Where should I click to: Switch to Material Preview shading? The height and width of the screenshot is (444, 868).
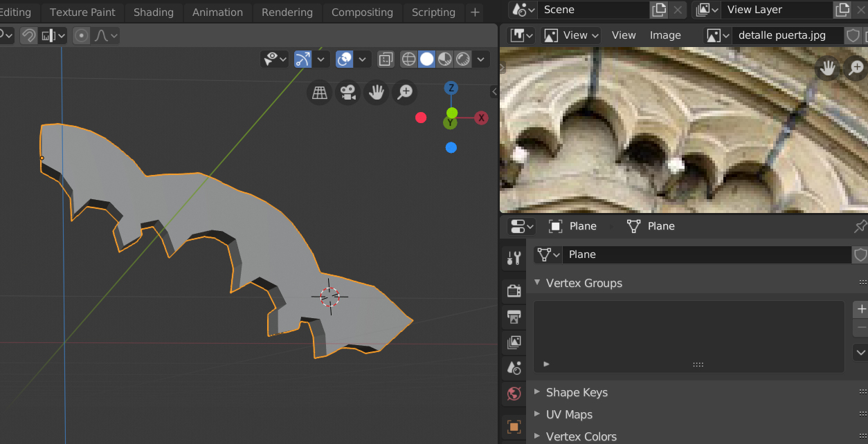pos(444,59)
